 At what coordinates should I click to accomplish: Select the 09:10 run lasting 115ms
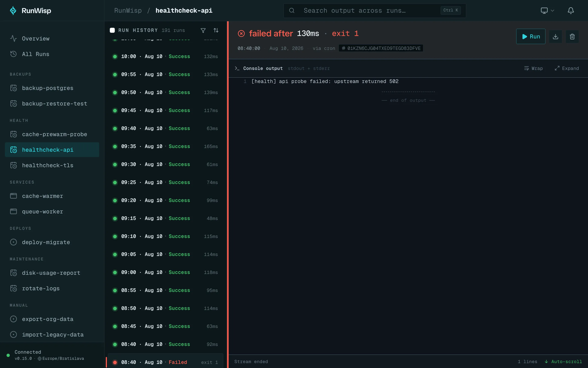[x=165, y=236]
